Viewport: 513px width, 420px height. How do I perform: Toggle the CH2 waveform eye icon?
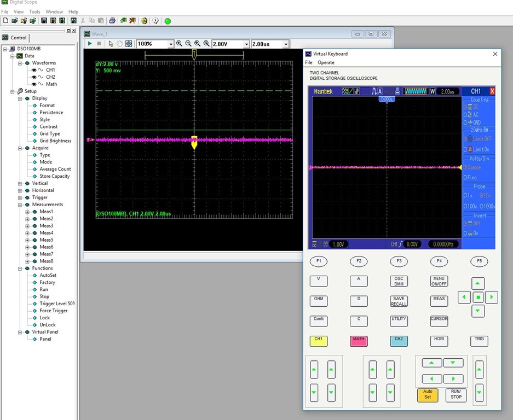point(34,77)
